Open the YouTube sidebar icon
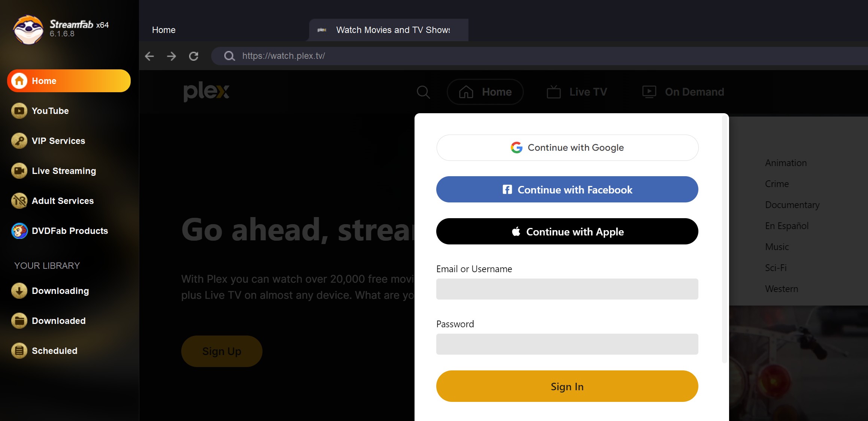The height and width of the screenshot is (421, 868). [x=19, y=111]
